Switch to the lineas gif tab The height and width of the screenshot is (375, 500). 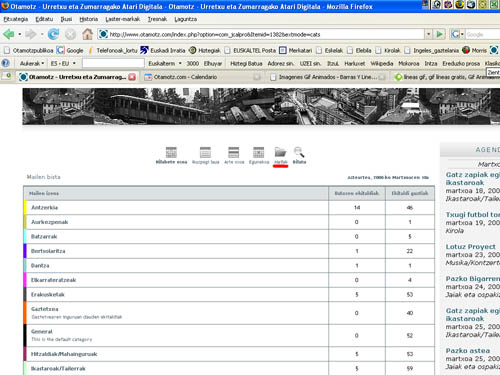pyautogui.click(x=447, y=77)
